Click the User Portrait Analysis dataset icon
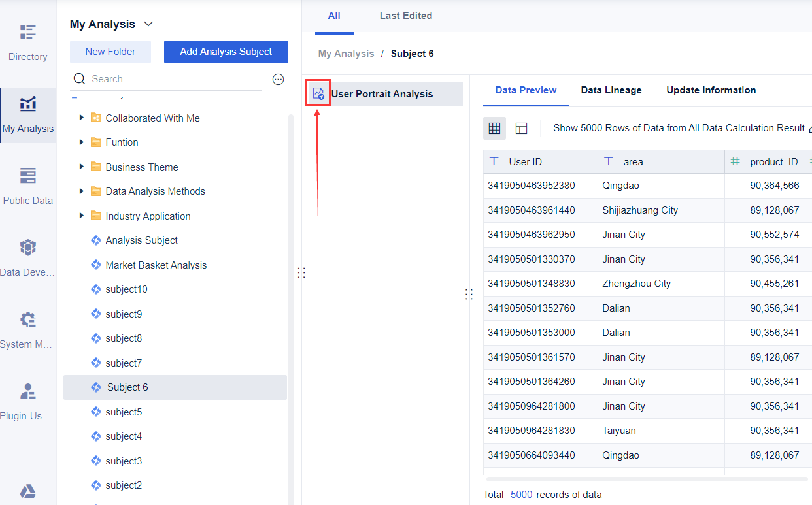The height and width of the screenshot is (505, 812). pyautogui.click(x=317, y=93)
